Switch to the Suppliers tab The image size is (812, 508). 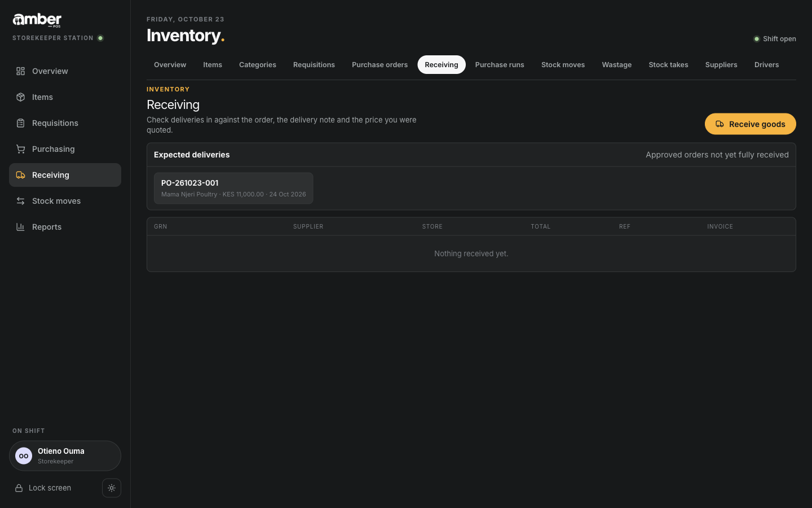pos(721,65)
